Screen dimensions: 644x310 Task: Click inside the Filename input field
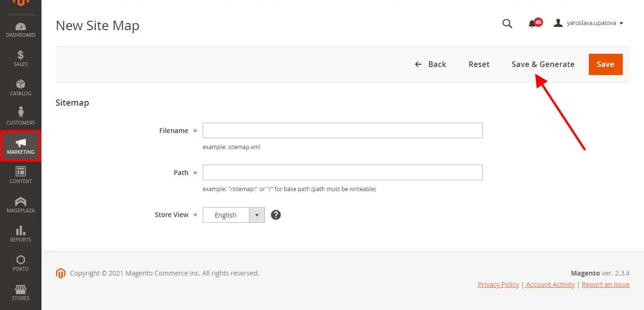point(342,130)
